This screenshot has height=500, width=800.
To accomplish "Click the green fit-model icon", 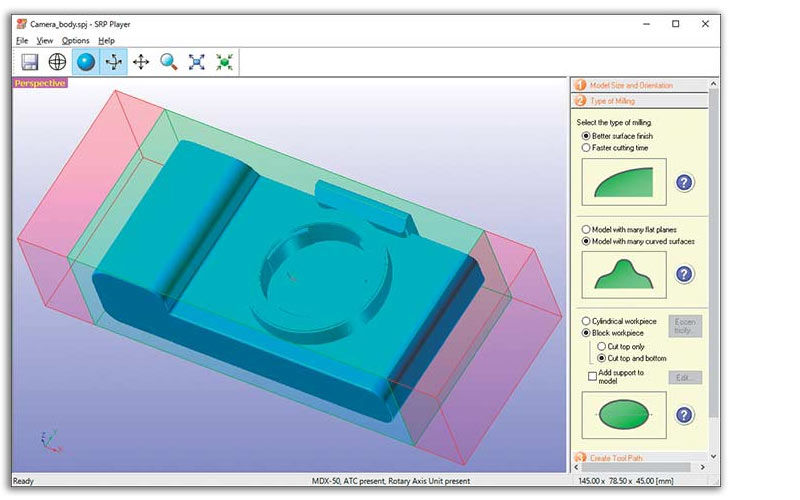I will click(225, 62).
